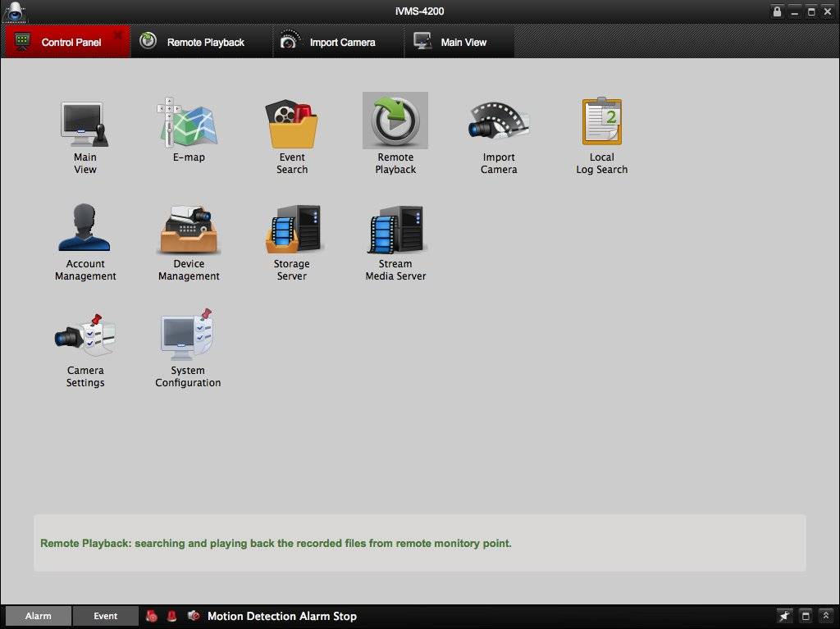Close the Control Panel tab
Screen dimensions: 840x629
(x=118, y=35)
